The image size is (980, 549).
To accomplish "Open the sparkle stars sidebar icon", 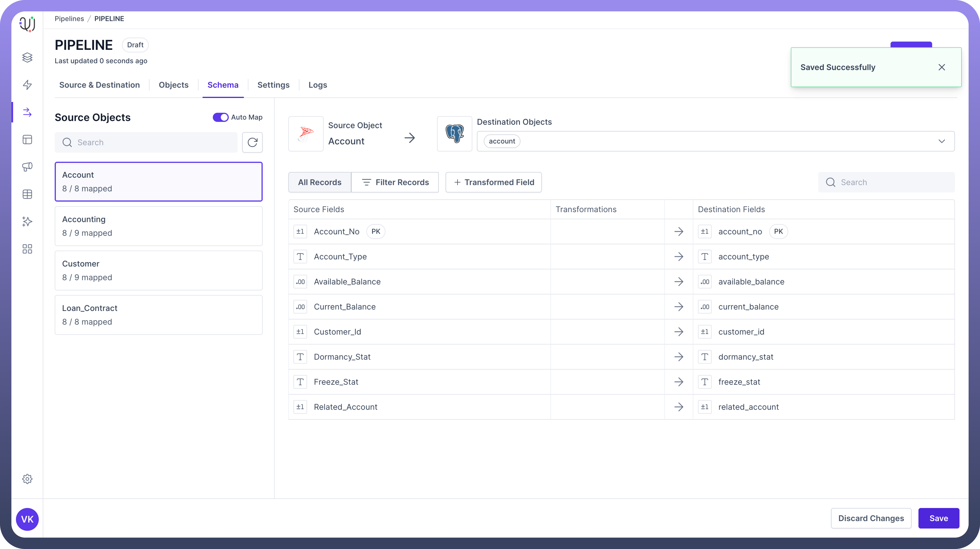I will click(27, 222).
